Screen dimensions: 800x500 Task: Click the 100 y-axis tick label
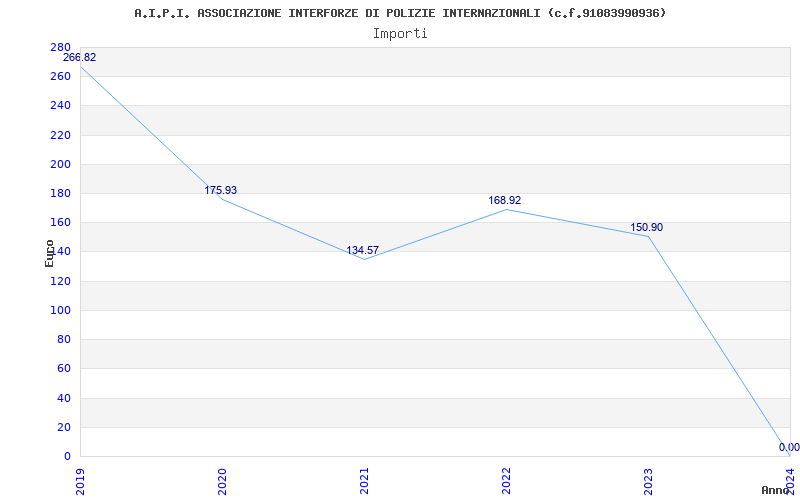pyautogui.click(x=60, y=310)
